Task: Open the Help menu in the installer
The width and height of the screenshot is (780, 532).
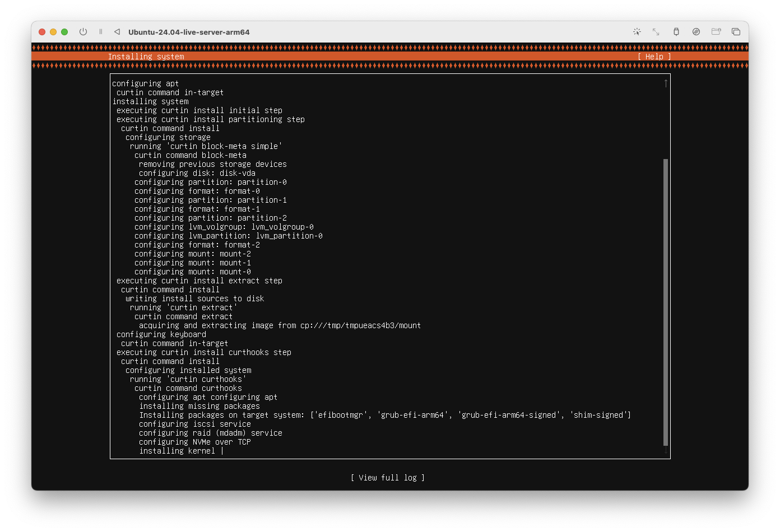Action: click(654, 57)
